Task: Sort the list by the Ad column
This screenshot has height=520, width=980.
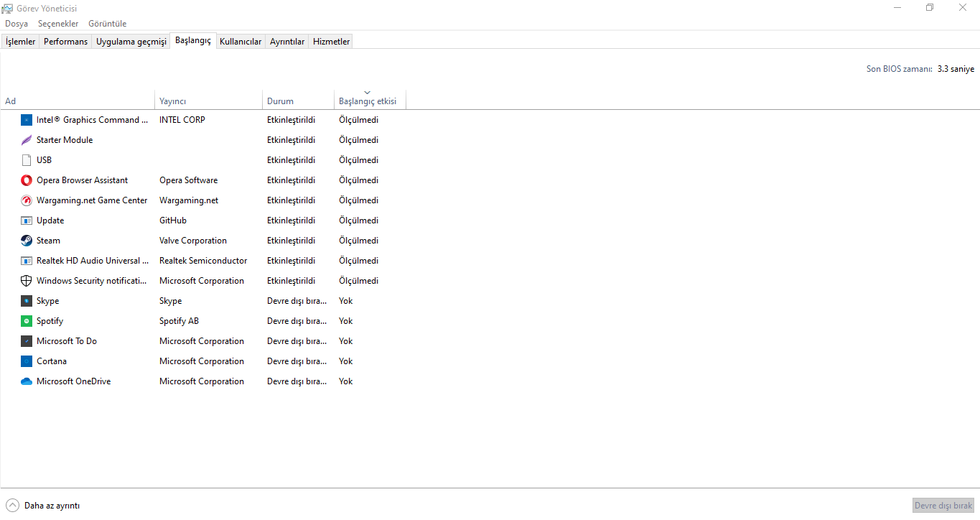Action: pyautogui.click(x=78, y=101)
